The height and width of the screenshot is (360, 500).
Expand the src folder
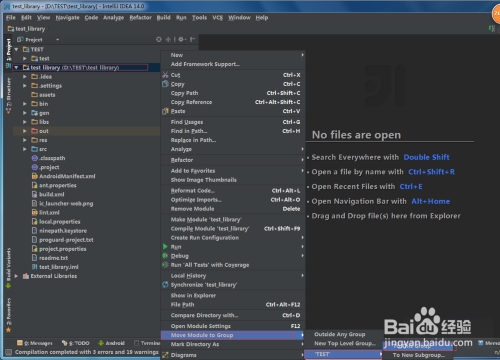coord(25,149)
